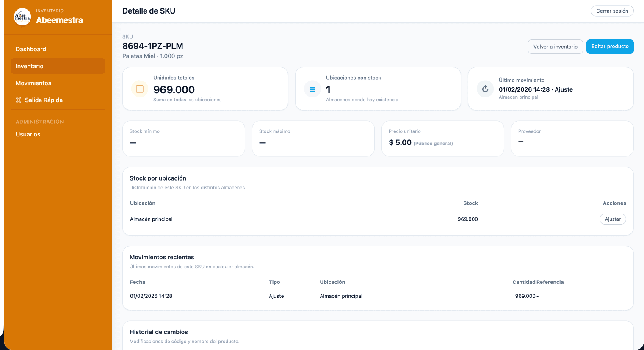Click the Proveedor card
The image size is (644, 350).
click(x=572, y=139)
